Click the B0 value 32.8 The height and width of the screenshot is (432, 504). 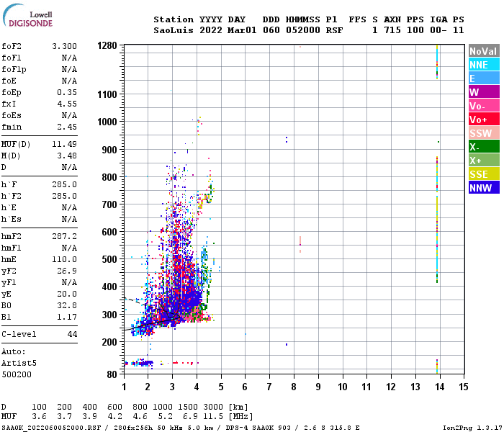pyautogui.click(x=67, y=305)
